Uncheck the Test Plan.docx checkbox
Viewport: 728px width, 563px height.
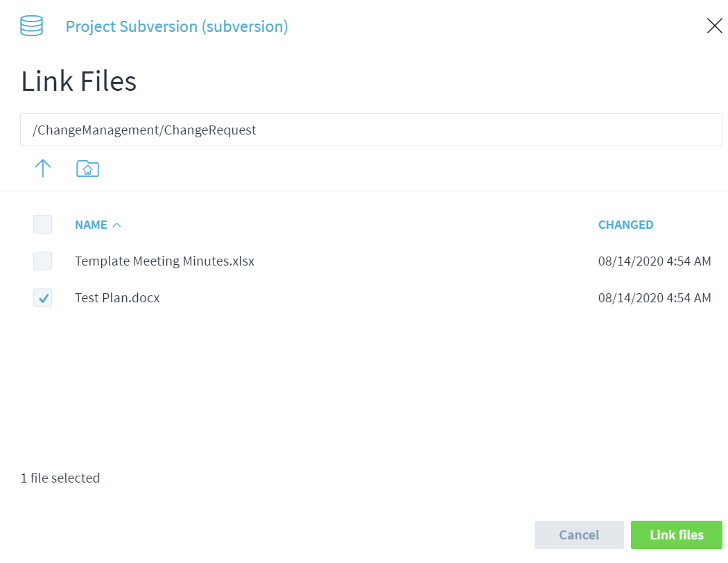tap(43, 298)
